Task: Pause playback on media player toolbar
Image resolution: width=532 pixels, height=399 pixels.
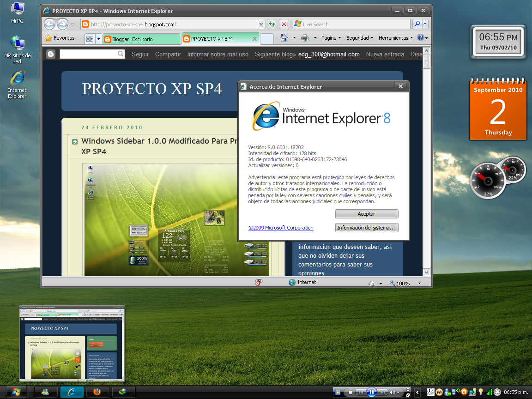Action: (371, 392)
